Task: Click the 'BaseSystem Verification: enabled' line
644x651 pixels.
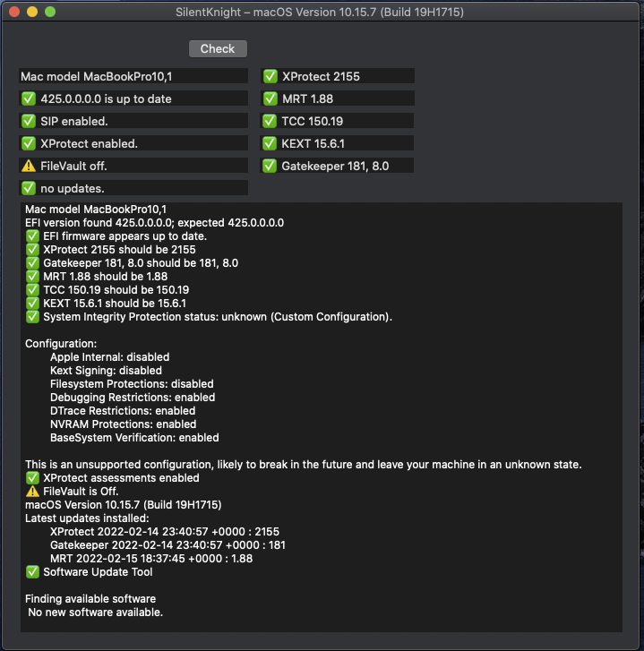Action: (134, 438)
